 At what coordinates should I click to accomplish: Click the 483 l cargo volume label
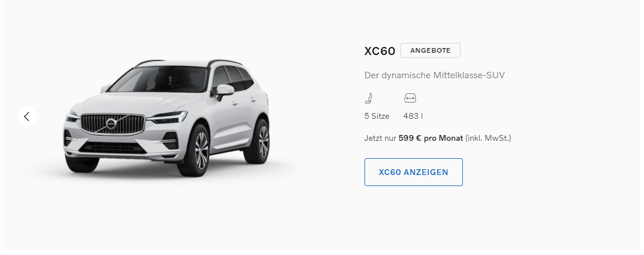(413, 116)
